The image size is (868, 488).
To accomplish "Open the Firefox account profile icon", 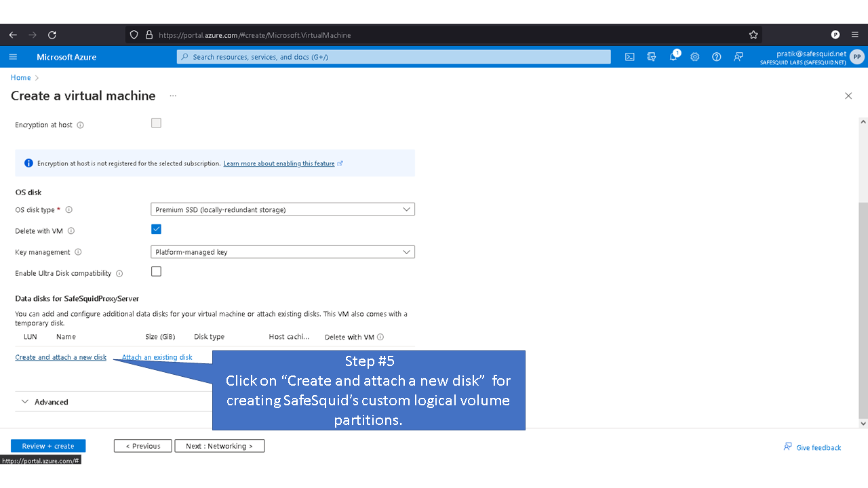I will [x=835, y=35].
